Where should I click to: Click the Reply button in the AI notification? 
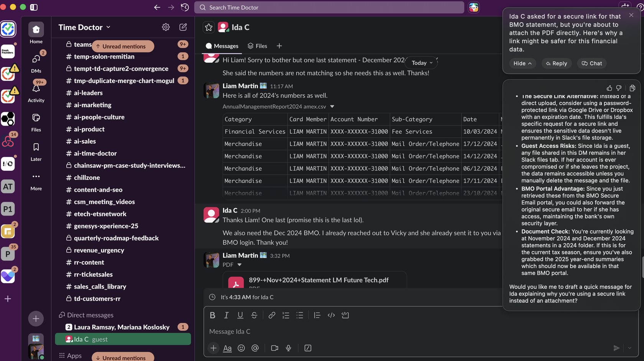[557, 63]
